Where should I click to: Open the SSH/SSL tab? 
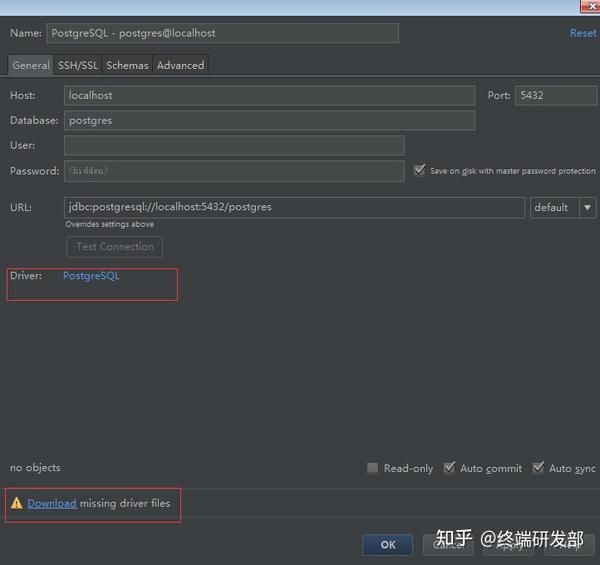(78, 65)
